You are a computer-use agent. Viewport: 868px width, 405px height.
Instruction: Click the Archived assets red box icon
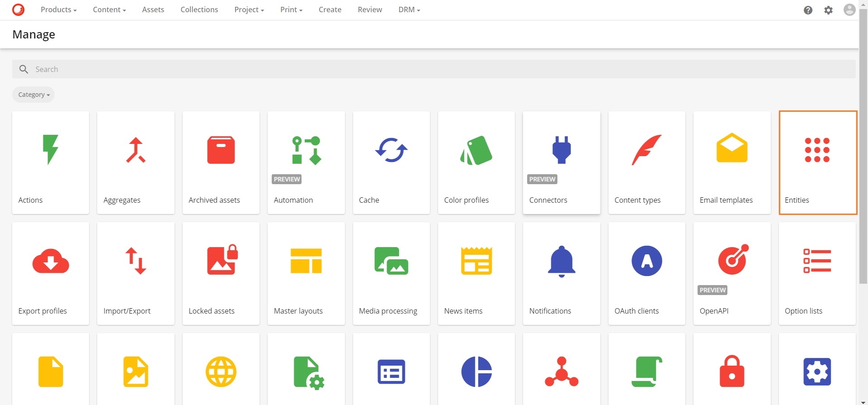pos(221,150)
